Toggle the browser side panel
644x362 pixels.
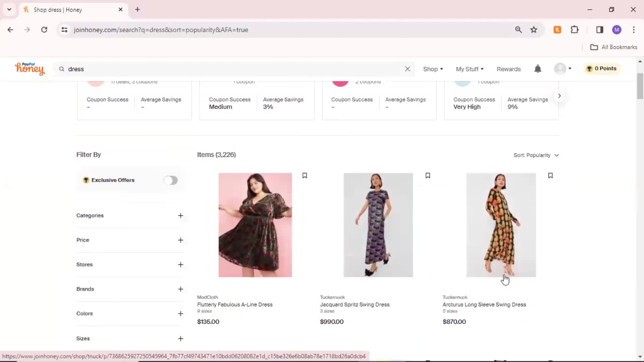(600, 30)
